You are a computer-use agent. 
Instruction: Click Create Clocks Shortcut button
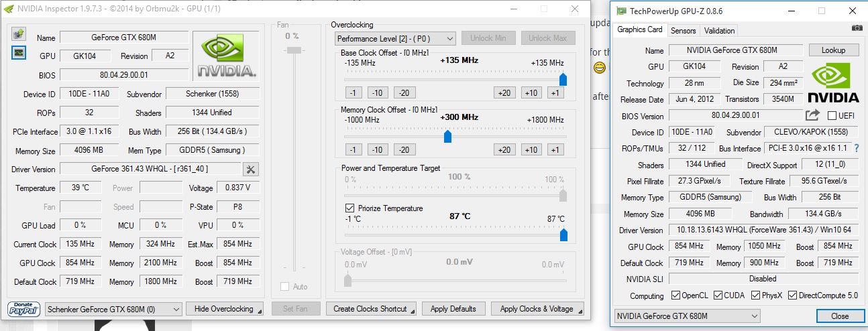pyautogui.click(x=372, y=309)
